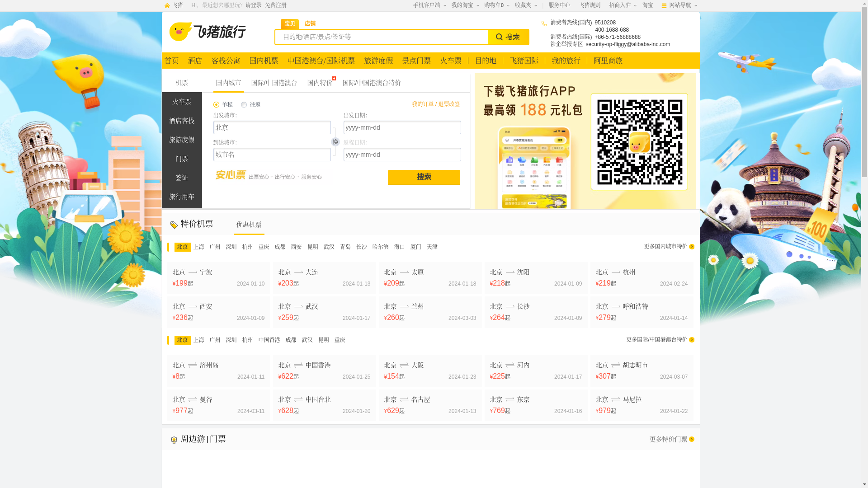
Task: Click the hot badge on 国内特价 tab
Action: coord(334,79)
